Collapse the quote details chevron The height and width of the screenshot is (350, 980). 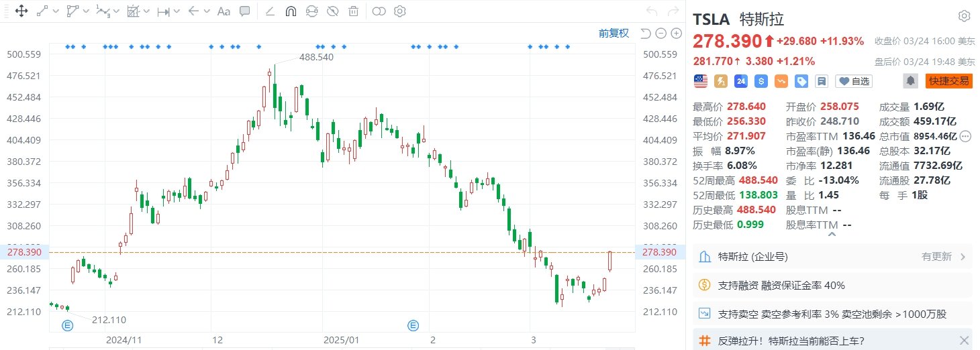(832, 234)
